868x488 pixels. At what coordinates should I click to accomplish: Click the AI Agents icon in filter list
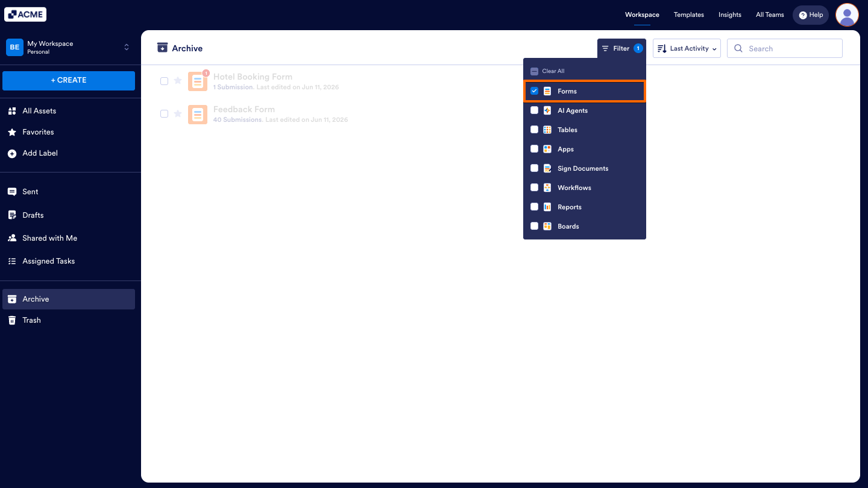point(547,110)
